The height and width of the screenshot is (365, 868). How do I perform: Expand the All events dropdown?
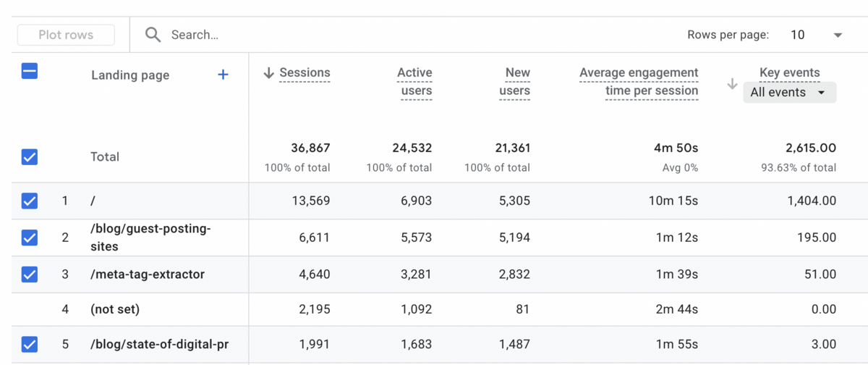[789, 93]
